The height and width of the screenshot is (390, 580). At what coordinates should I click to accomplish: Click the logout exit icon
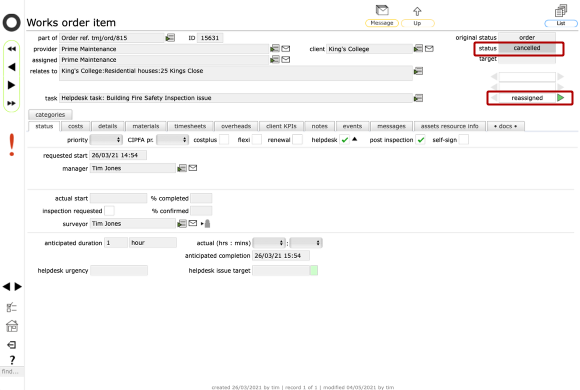tap(11, 345)
